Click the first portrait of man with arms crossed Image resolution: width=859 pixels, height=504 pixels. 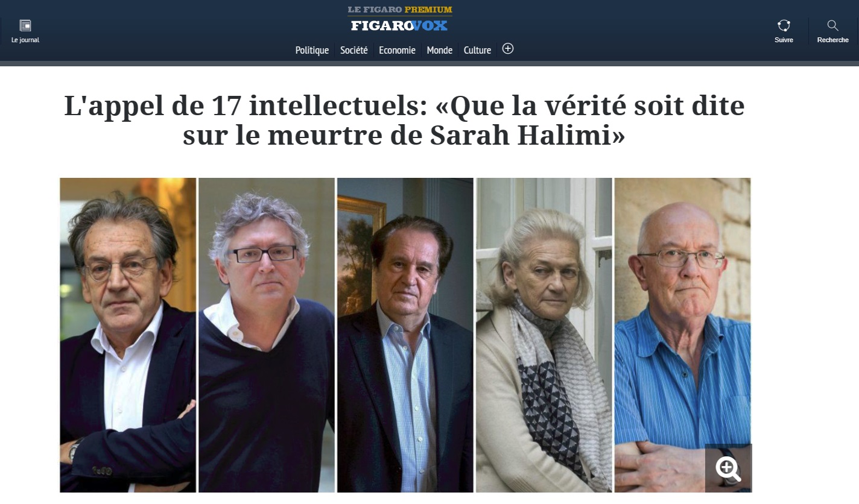128,335
